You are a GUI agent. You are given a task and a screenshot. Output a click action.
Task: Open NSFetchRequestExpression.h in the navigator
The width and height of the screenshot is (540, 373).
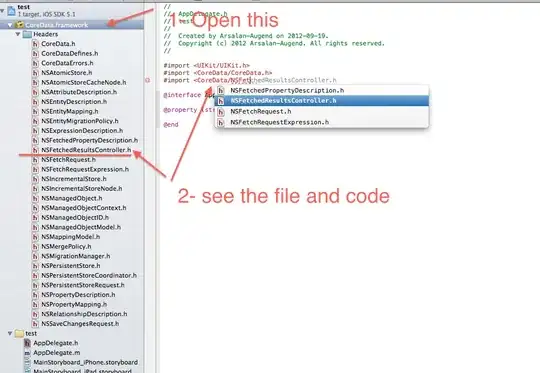[85, 169]
